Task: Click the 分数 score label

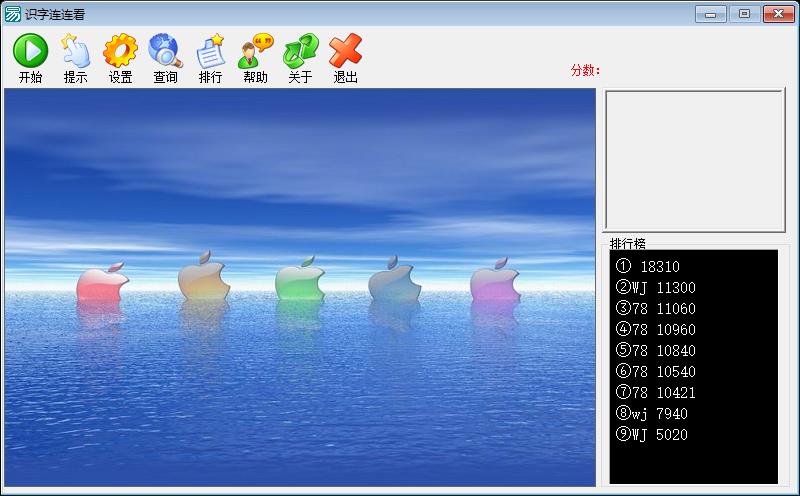Action: tap(586, 70)
